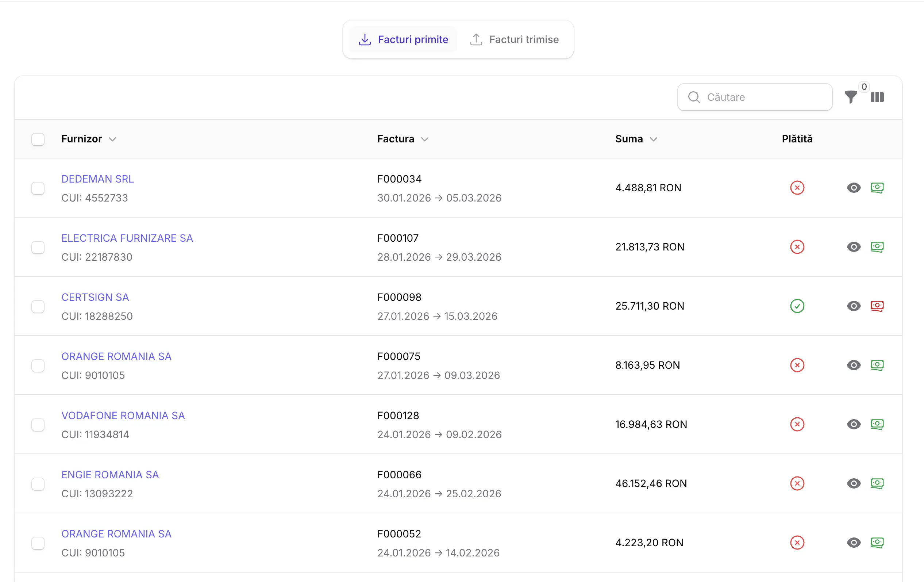This screenshot has width=924, height=582.
Task: Tick the select-all checkbox in header
Action: click(38, 139)
